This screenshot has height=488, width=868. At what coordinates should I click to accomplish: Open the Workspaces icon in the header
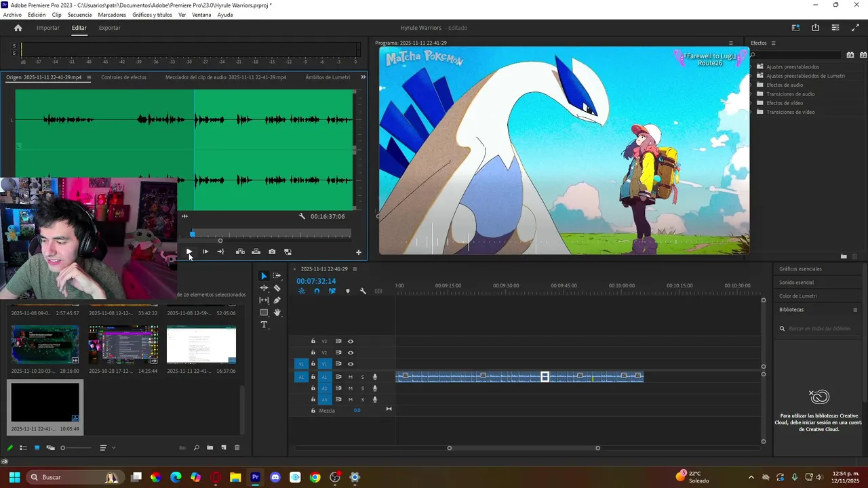(x=795, y=28)
